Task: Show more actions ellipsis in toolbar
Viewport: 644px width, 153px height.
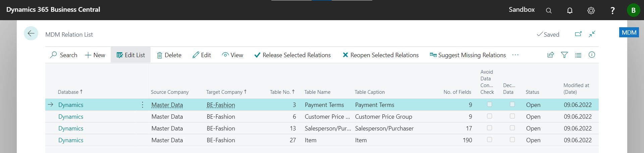Action: click(516, 55)
